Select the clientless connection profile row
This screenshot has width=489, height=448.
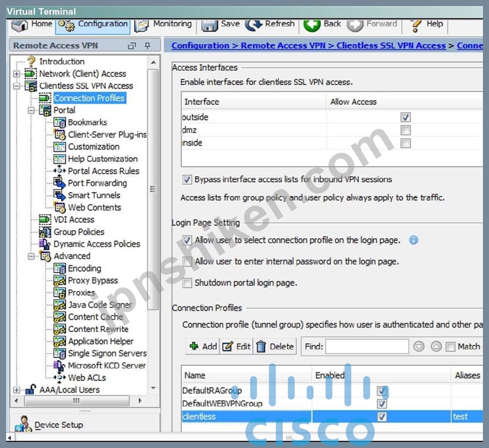(332, 417)
